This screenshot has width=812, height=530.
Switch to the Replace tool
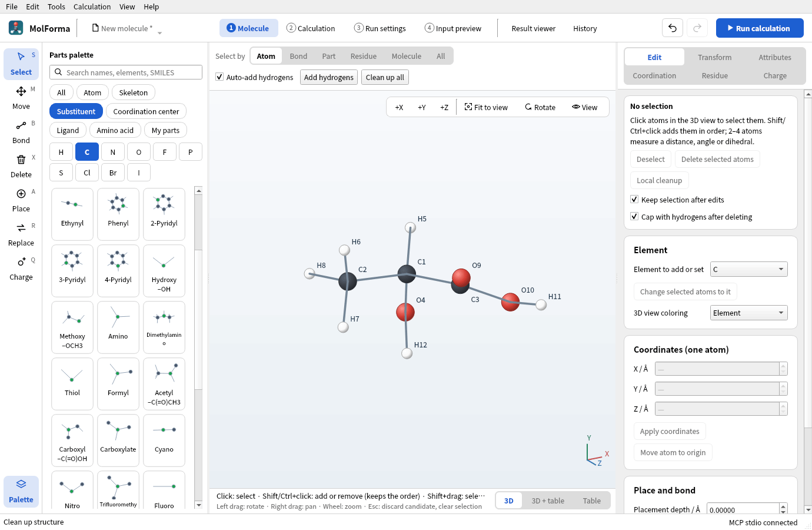click(21, 234)
